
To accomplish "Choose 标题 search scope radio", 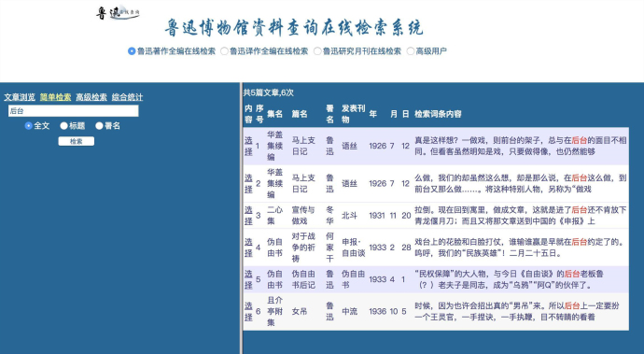I will [x=63, y=126].
